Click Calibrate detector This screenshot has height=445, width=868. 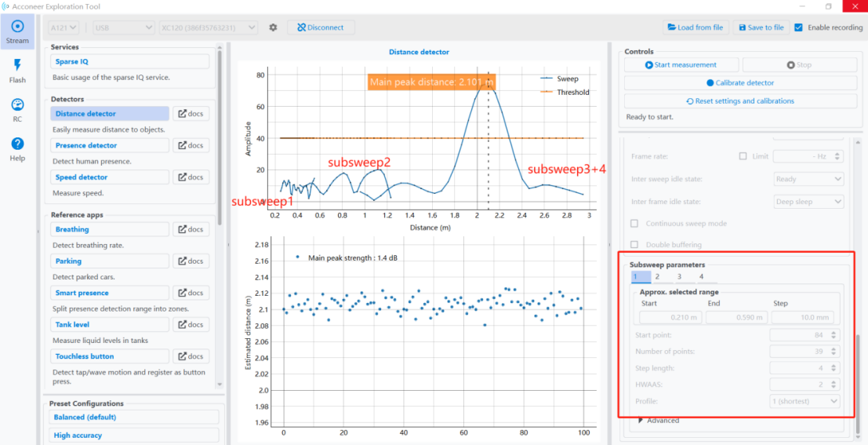click(x=740, y=83)
